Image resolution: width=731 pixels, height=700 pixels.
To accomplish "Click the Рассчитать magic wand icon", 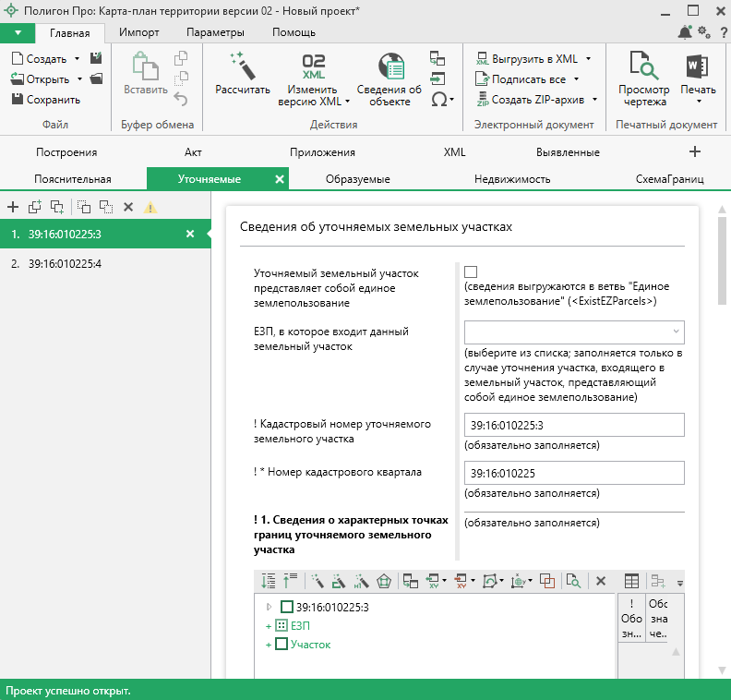I will click(242, 66).
